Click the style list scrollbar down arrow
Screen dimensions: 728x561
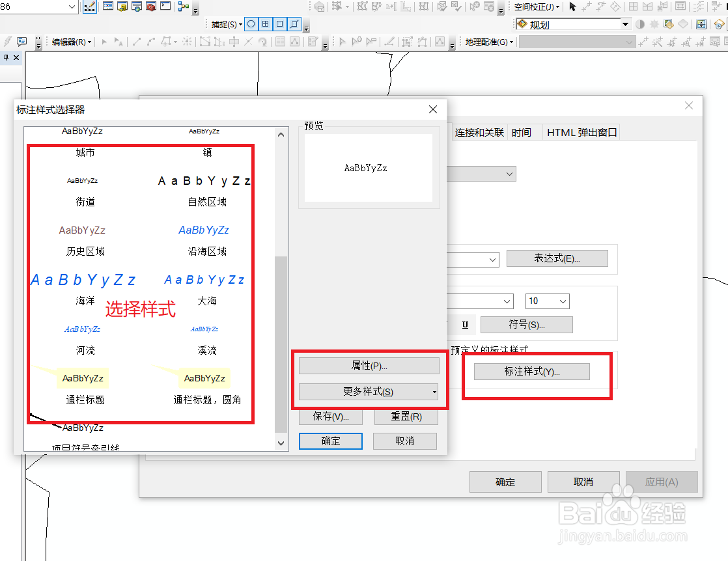[281, 443]
